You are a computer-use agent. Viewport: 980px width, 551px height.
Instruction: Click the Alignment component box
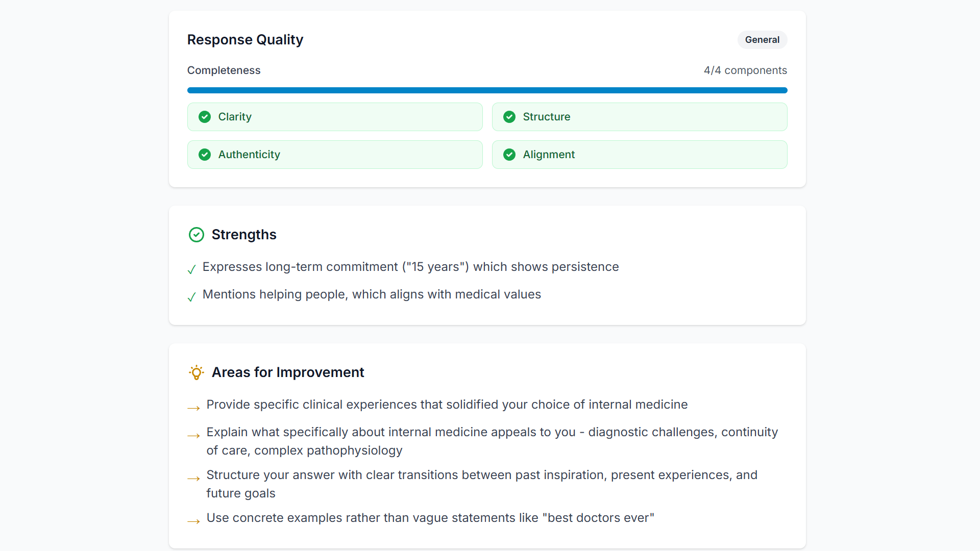point(640,155)
